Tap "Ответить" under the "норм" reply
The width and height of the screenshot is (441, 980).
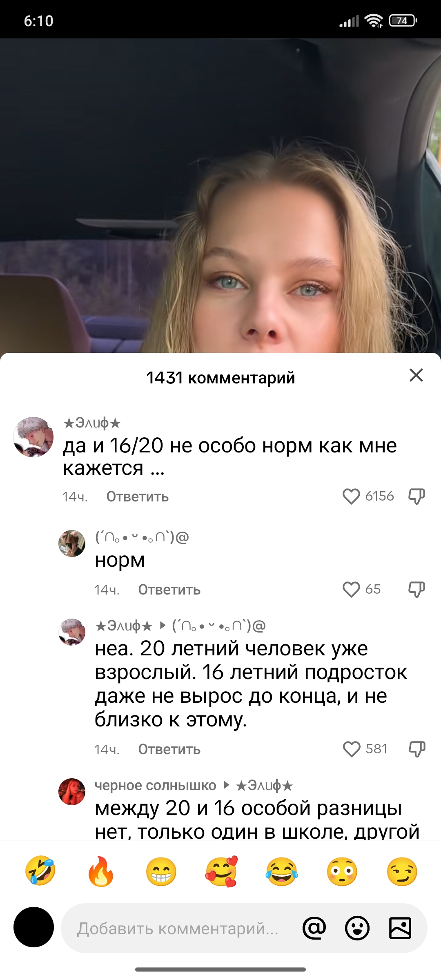169,590
